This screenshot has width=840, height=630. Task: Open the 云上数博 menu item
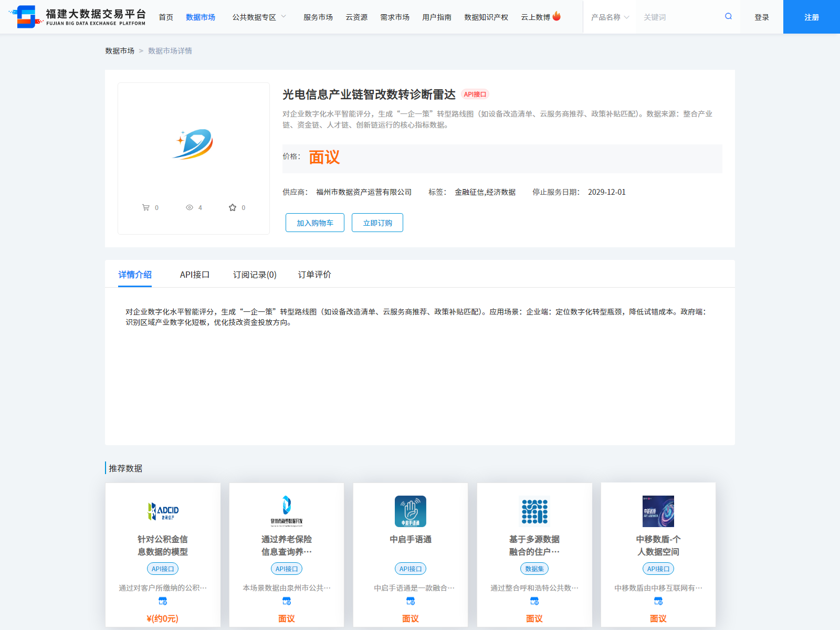coord(535,17)
